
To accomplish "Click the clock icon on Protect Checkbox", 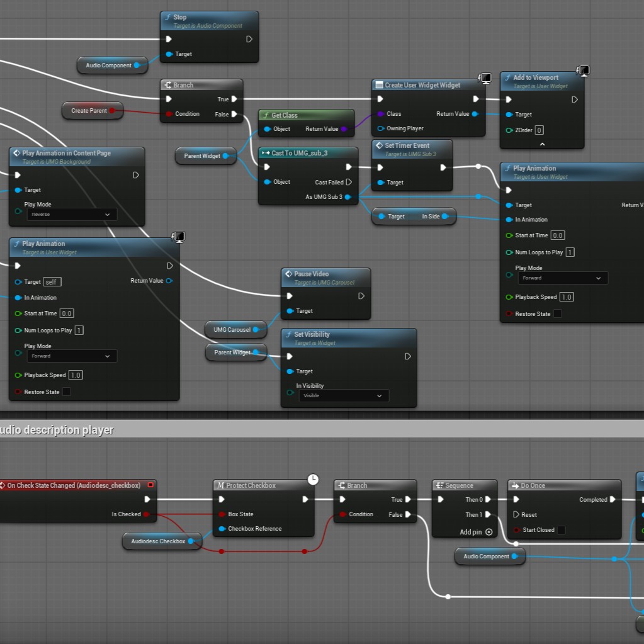I will point(313,479).
